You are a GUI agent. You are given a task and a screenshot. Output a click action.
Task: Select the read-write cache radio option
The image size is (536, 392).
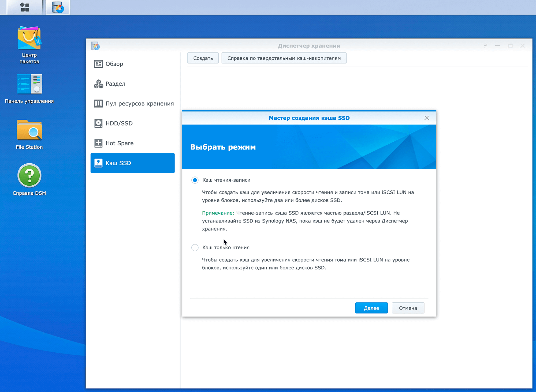point(195,180)
